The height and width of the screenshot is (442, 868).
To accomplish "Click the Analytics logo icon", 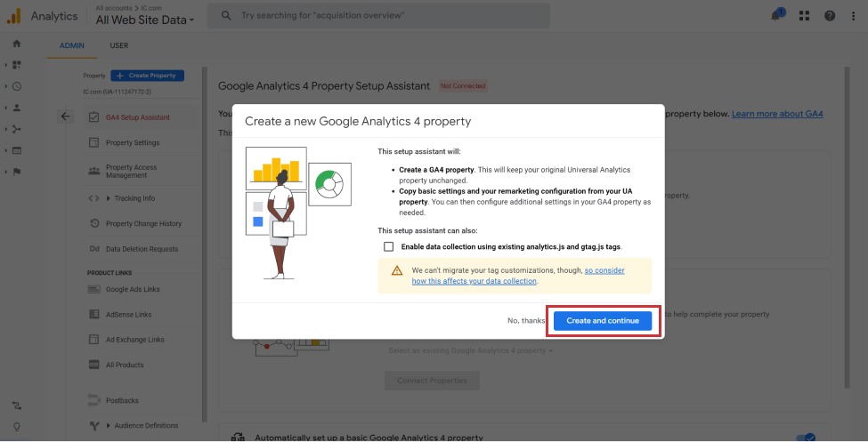I will point(14,16).
